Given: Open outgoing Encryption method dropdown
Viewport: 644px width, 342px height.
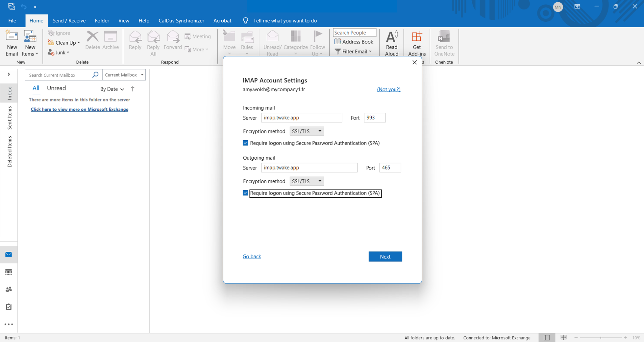Looking at the screenshot, I should tap(307, 181).
